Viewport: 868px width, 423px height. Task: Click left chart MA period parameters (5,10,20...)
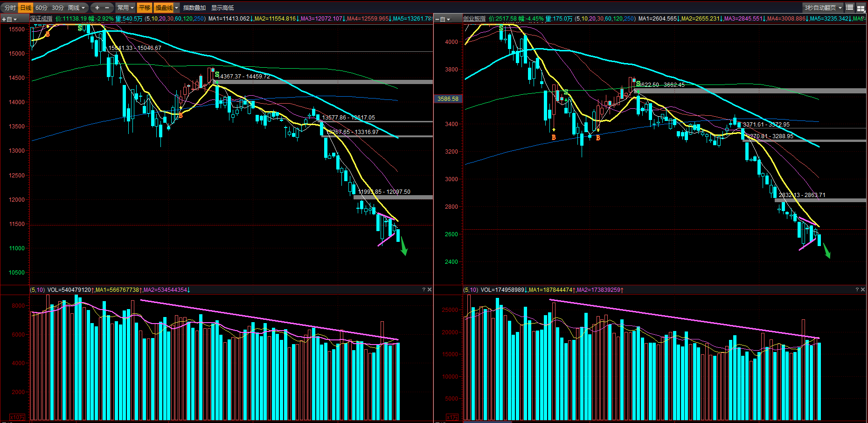[175, 19]
